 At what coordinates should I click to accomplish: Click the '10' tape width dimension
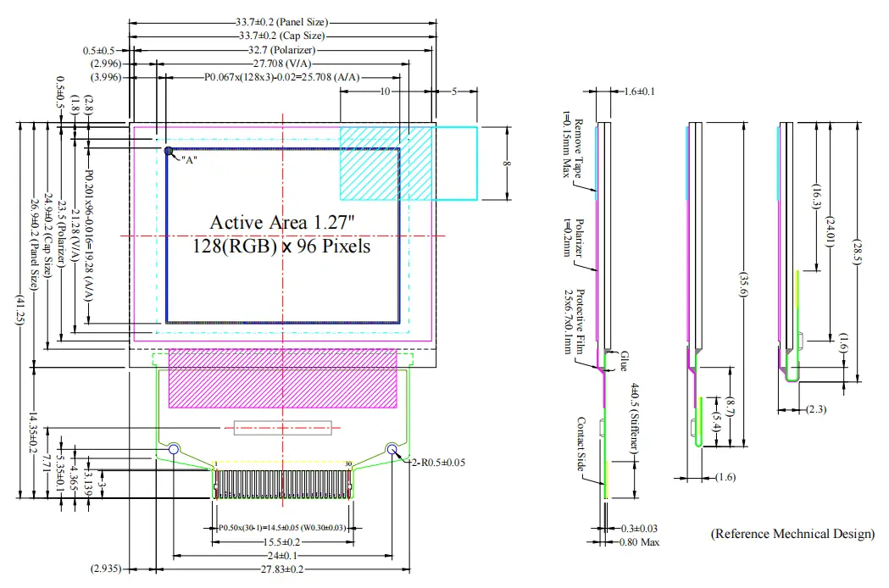385,92
